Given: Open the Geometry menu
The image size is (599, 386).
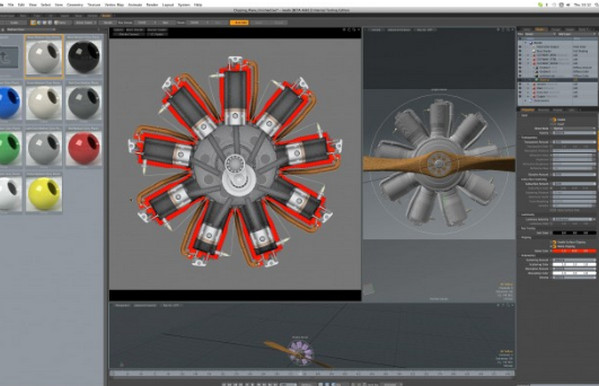Looking at the screenshot, I should (75, 5).
